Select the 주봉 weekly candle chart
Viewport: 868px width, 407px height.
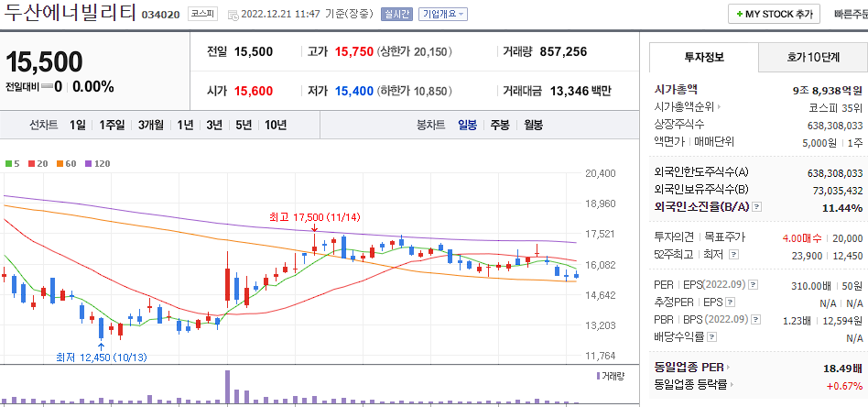(x=500, y=125)
